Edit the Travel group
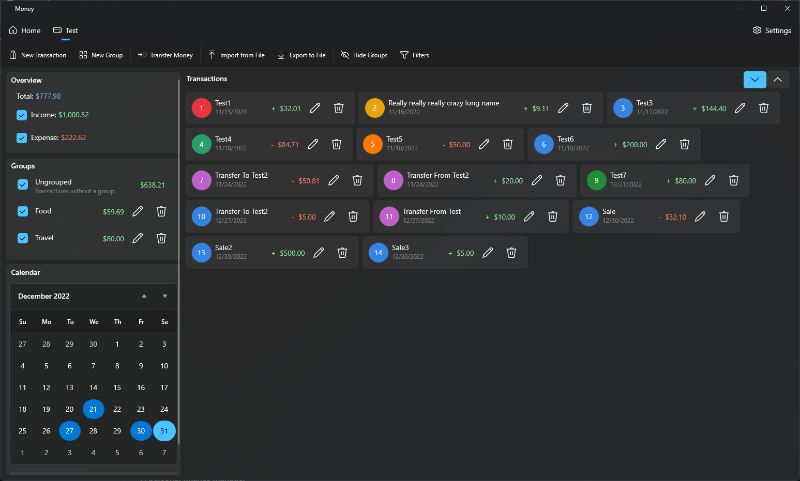 pos(138,238)
